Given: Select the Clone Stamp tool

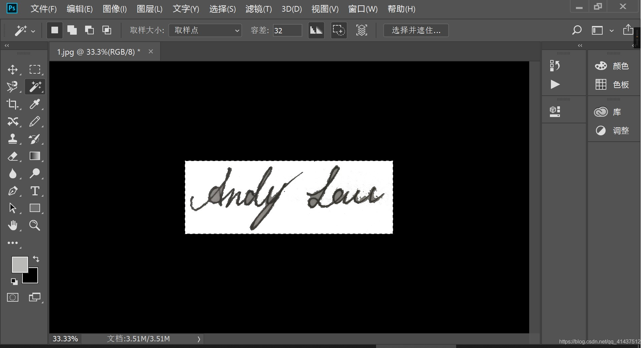Looking at the screenshot, I should tap(13, 139).
